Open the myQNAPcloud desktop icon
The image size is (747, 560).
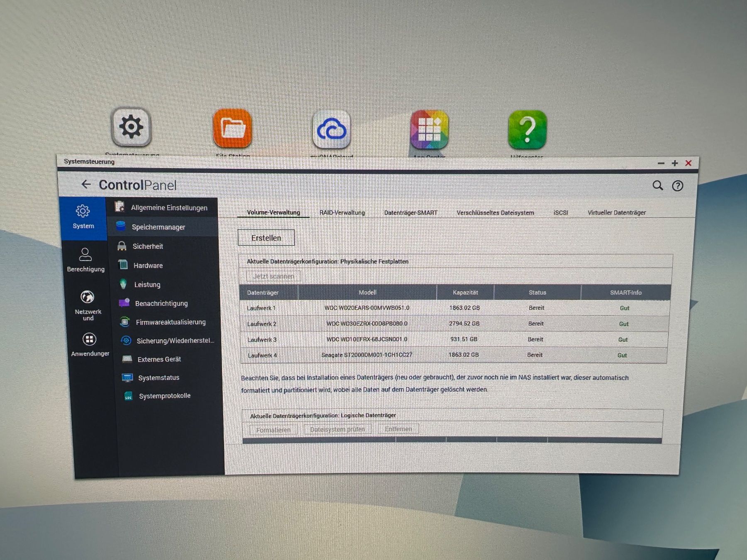click(x=331, y=129)
